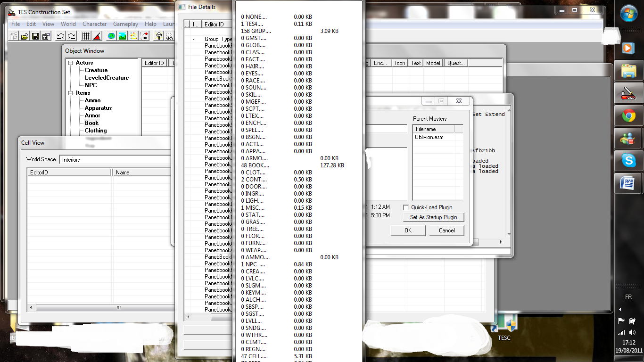
Task: Show hidden tray icons arrow
Action: 621,309
